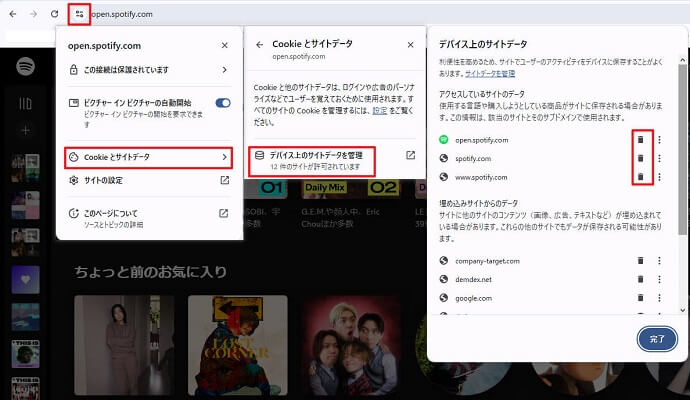Open この接続は保護されています connection details
Screen dimensions: 690x400
click(x=149, y=70)
